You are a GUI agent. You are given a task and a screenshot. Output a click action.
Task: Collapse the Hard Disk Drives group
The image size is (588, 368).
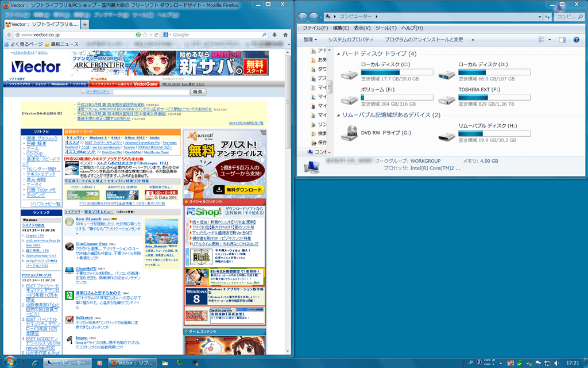tap(338, 54)
